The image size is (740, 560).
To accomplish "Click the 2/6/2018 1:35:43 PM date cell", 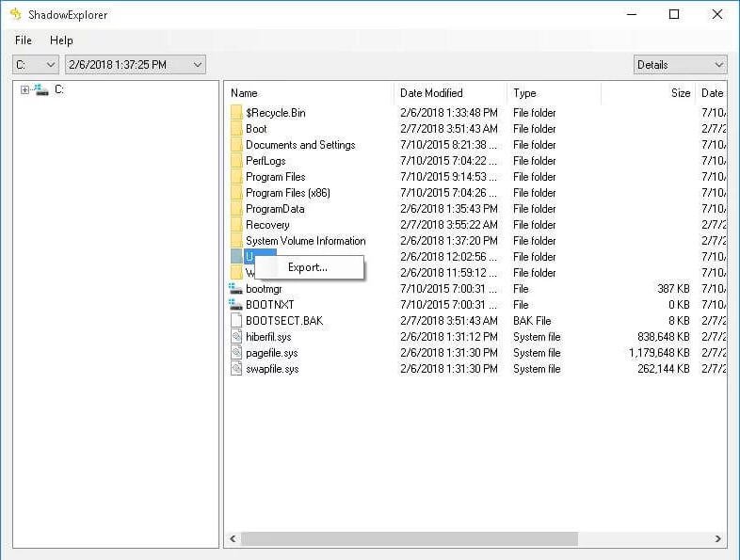I will point(449,209).
